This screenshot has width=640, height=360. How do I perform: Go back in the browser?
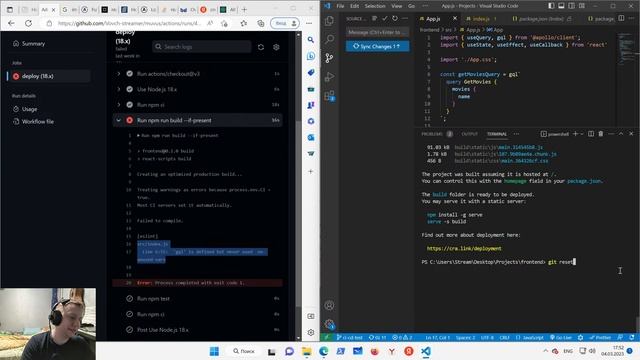(11, 23)
